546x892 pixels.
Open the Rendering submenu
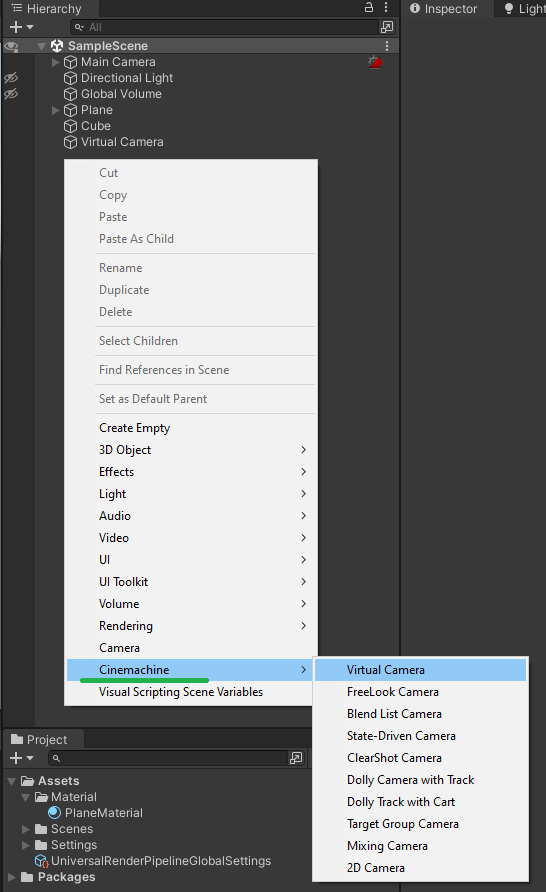coord(191,626)
